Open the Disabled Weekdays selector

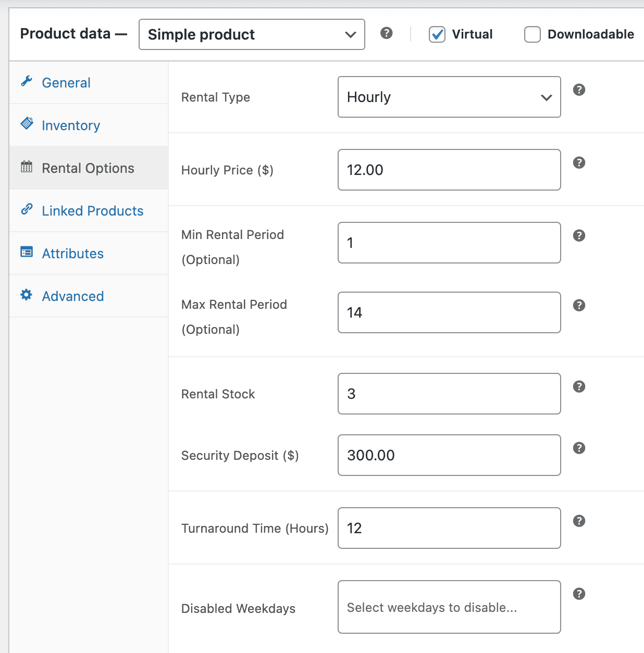449,607
